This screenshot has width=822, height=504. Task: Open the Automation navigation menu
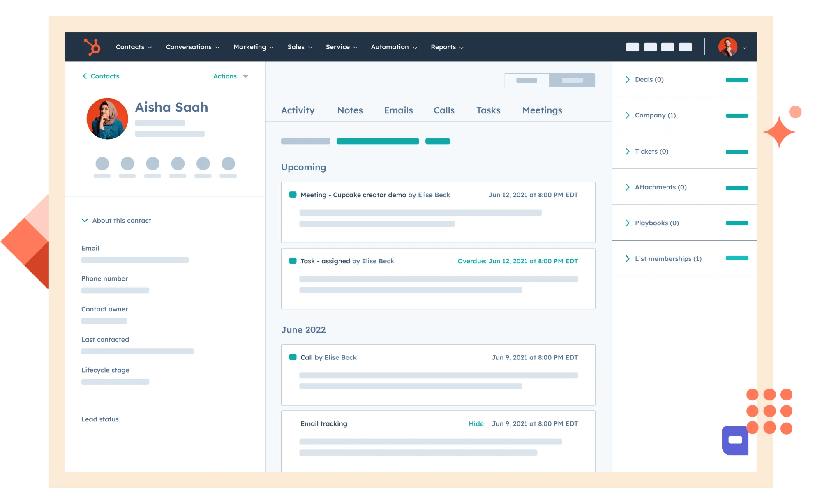pos(394,47)
